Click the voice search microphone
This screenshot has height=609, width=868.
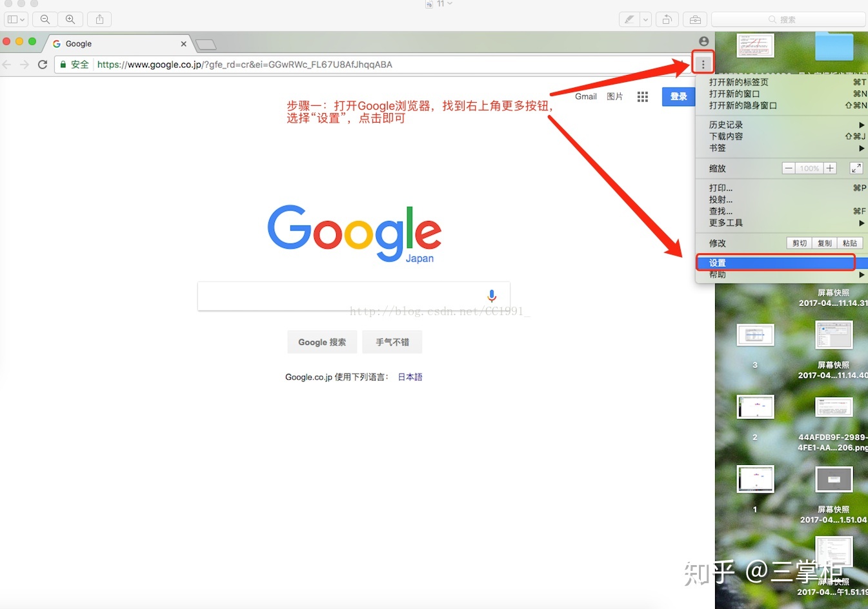pos(492,296)
